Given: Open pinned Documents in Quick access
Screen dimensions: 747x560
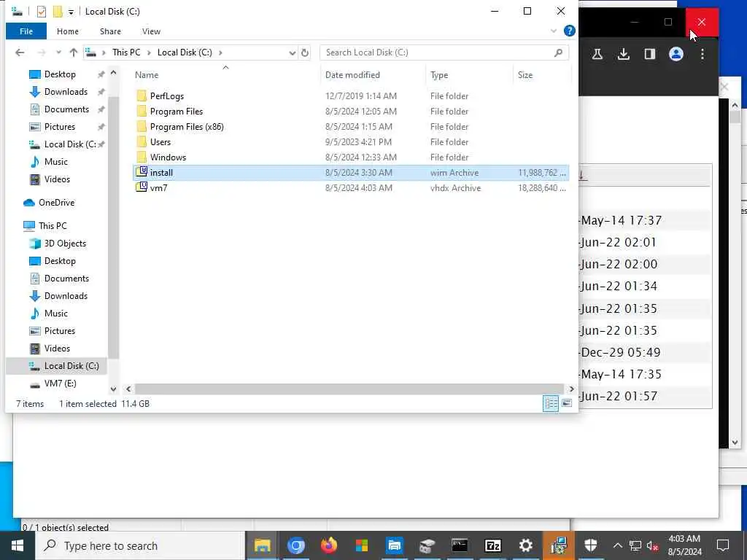Looking at the screenshot, I should (66, 109).
